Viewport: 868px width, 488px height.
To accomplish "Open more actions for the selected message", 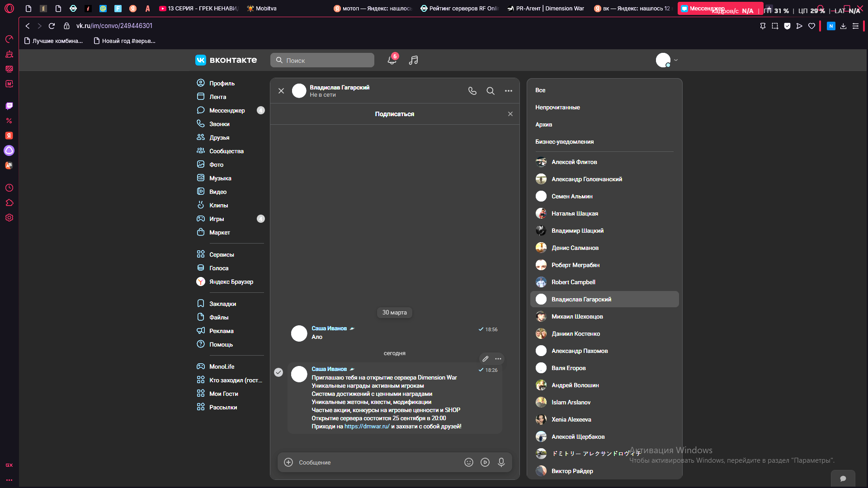I will click(498, 359).
